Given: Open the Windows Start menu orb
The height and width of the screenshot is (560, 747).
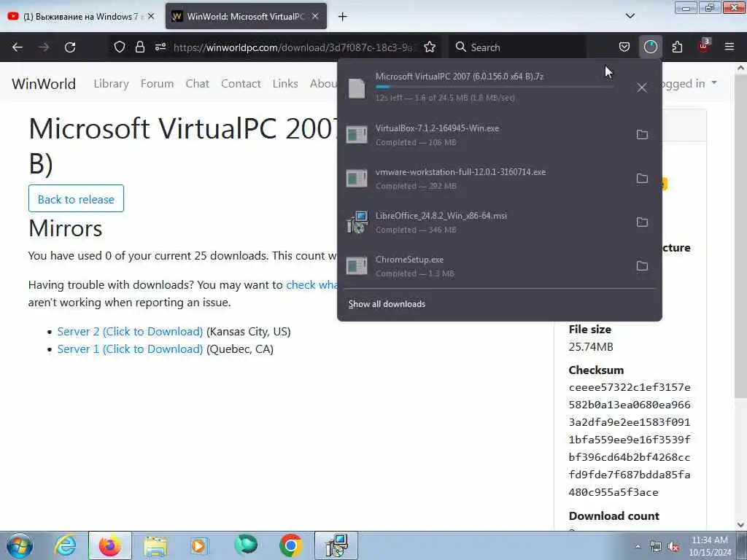Looking at the screenshot, I should pyautogui.click(x=20, y=545).
